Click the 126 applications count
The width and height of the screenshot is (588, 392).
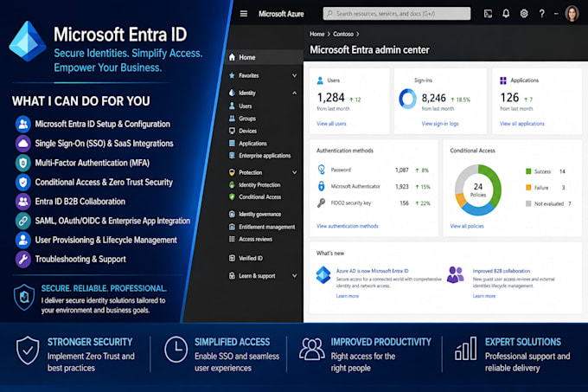pyautogui.click(x=509, y=98)
